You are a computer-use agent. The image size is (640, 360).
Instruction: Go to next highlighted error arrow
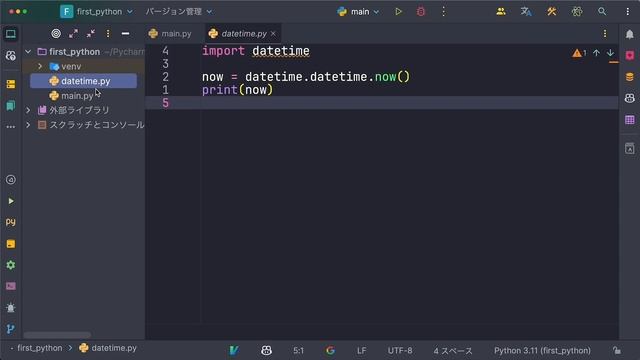(x=610, y=53)
